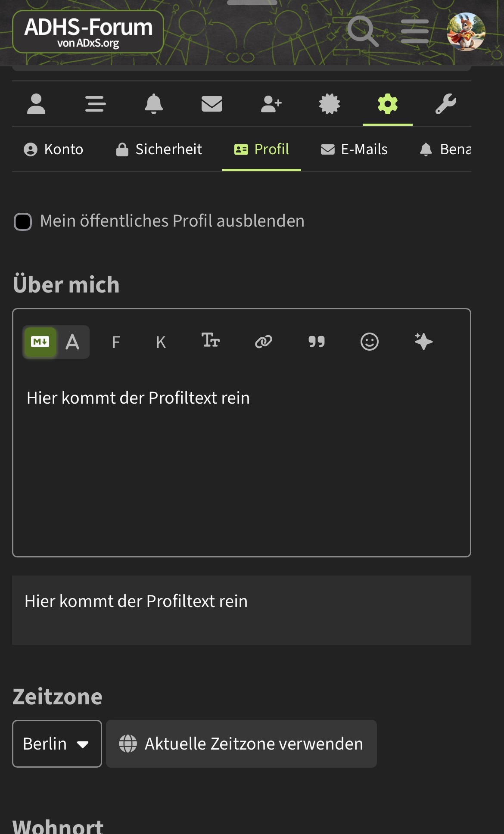Switch editor to rich text mode
The width and height of the screenshot is (504, 834).
pos(72,342)
